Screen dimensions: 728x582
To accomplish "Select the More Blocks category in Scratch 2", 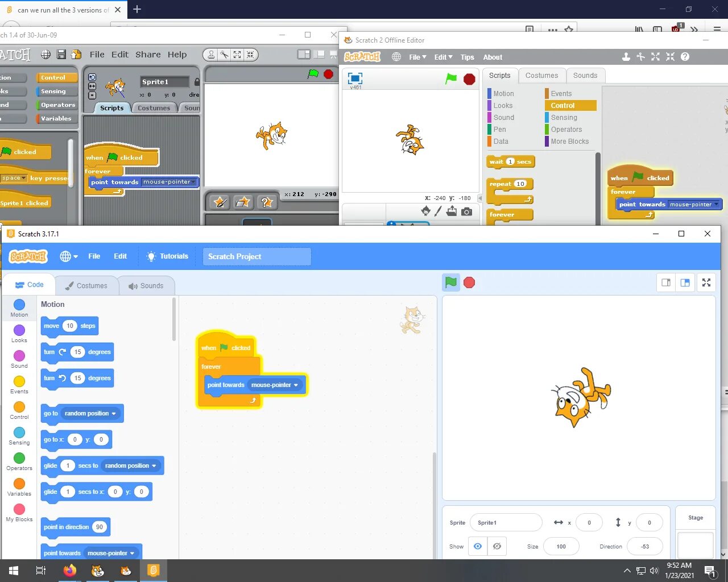I will (x=569, y=142).
